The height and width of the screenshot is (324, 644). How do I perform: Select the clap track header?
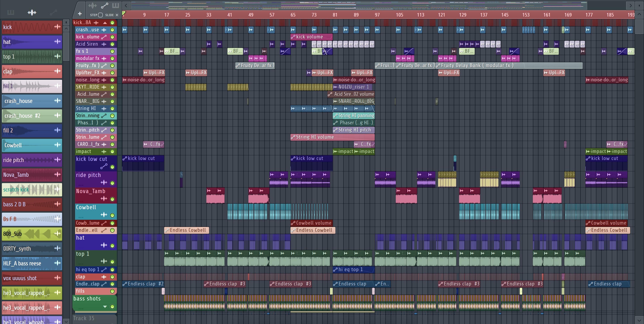pos(96,277)
